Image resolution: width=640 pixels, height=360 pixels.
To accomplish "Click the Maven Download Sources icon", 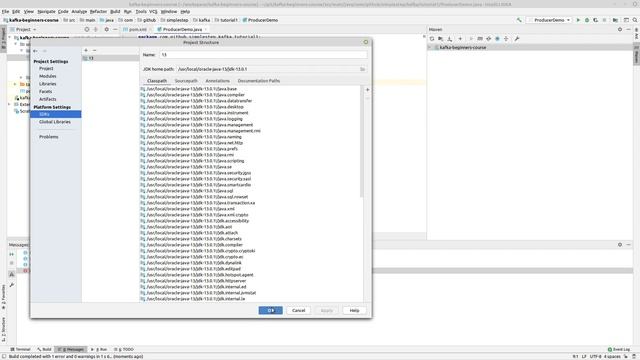I will point(450,39).
